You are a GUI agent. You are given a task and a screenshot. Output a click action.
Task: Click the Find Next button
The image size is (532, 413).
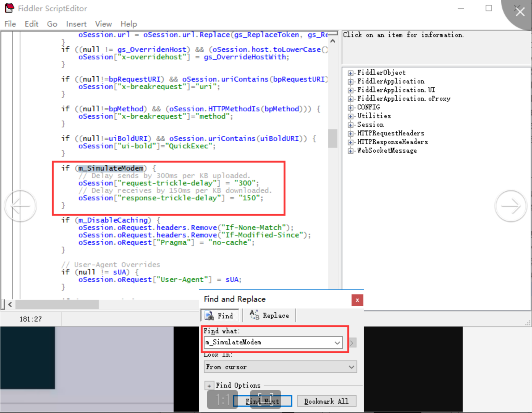262,401
